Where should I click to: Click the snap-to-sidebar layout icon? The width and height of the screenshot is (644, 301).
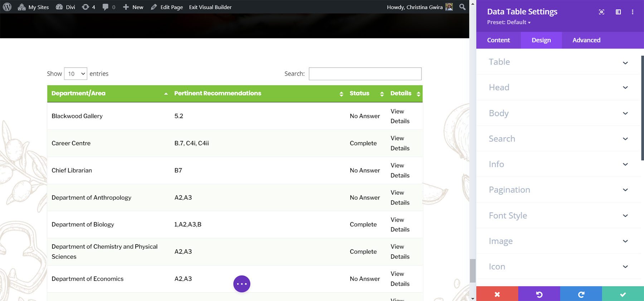pos(618,12)
